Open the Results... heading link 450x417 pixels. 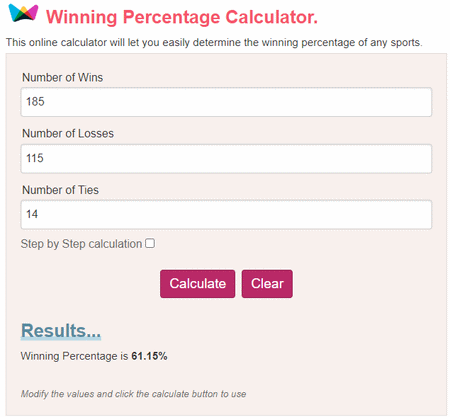(x=61, y=331)
